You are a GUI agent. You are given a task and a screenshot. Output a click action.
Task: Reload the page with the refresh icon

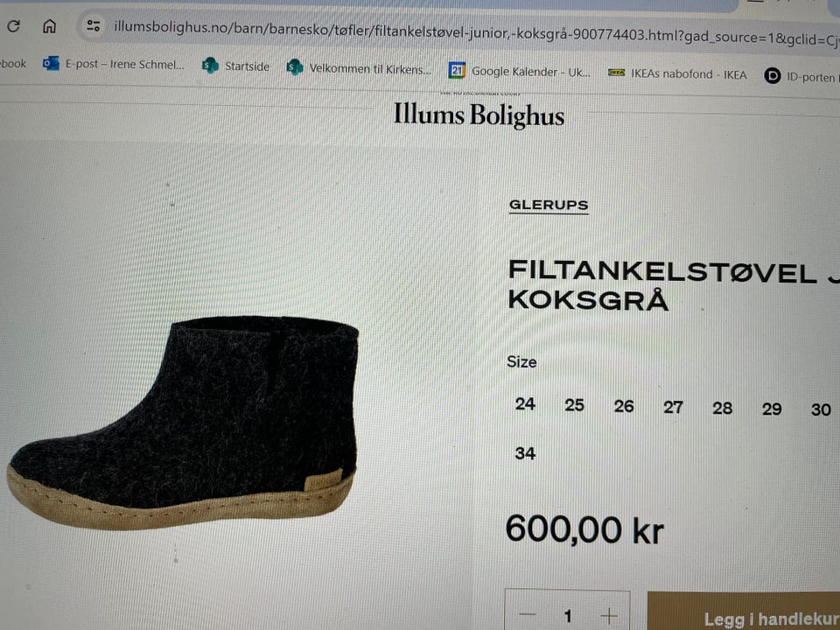click(x=13, y=25)
